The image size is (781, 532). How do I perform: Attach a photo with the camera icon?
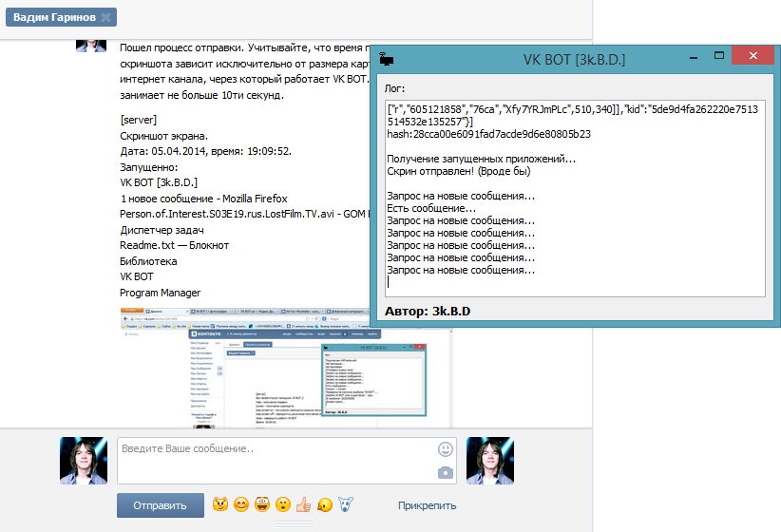click(x=446, y=473)
